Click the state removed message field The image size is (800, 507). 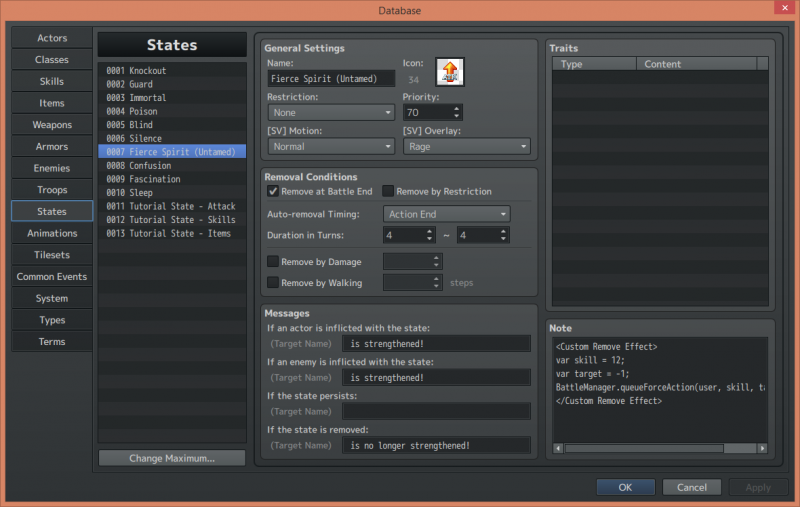click(436, 445)
